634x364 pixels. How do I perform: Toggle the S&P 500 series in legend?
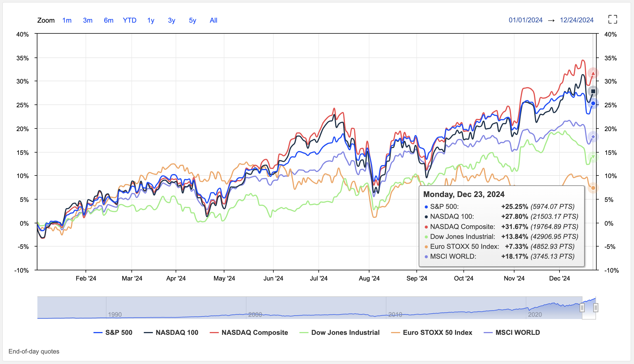click(x=113, y=333)
